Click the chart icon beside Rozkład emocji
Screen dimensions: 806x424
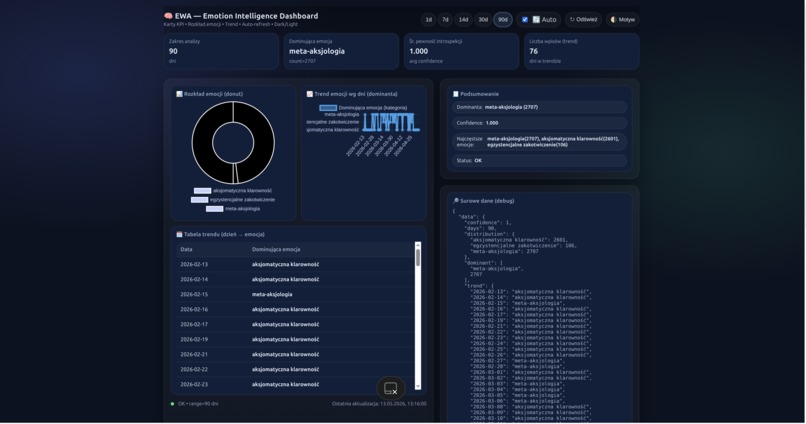179,94
